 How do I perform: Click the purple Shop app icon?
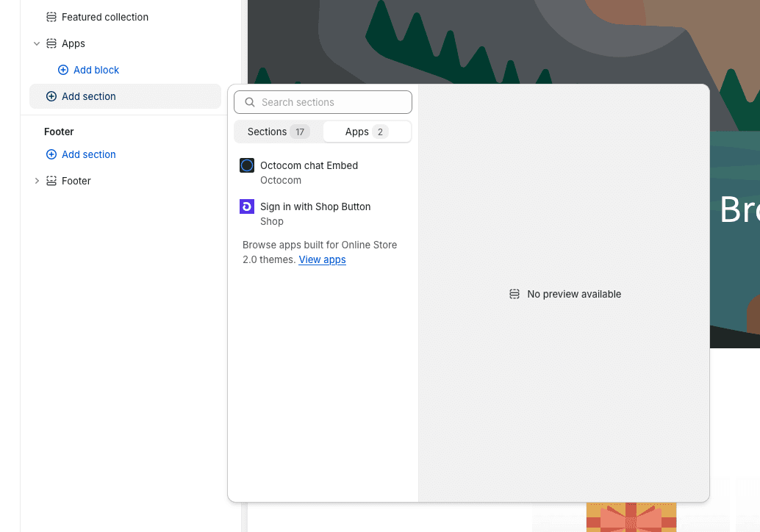point(247,206)
